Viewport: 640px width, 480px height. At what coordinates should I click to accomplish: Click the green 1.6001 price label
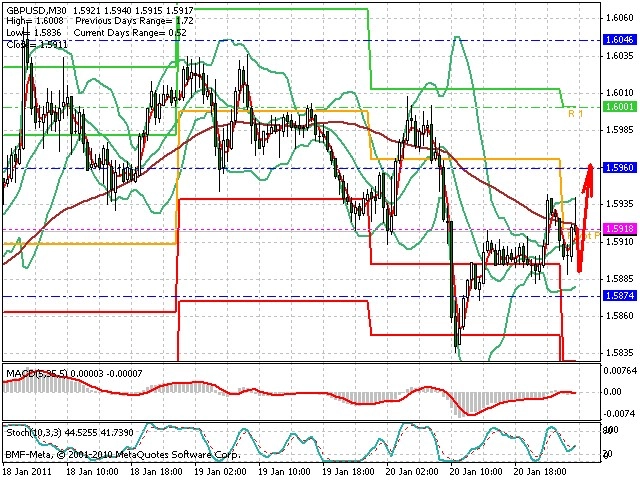(x=620, y=107)
